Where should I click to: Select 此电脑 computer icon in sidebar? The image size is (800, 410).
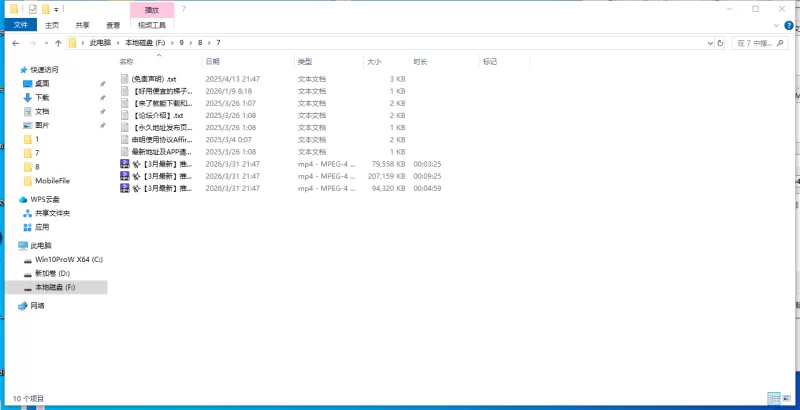pyautogui.click(x=23, y=246)
